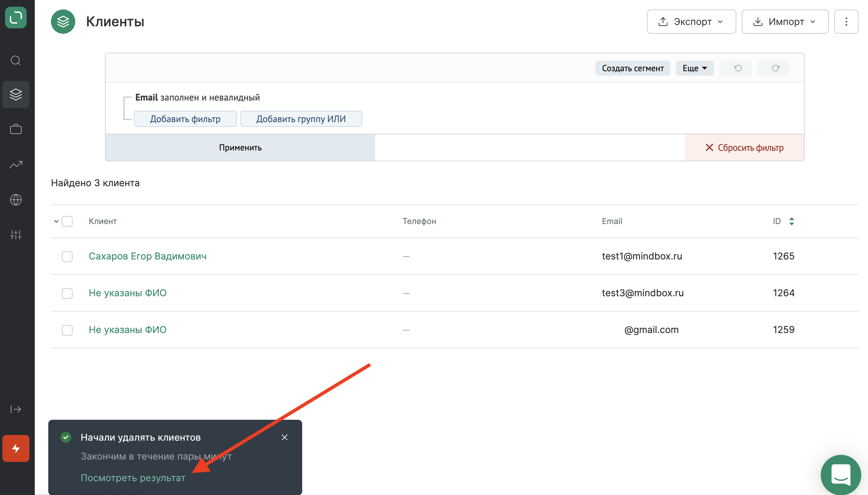
Task: Open the briefcase sidebar icon
Action: coord(16,129)
